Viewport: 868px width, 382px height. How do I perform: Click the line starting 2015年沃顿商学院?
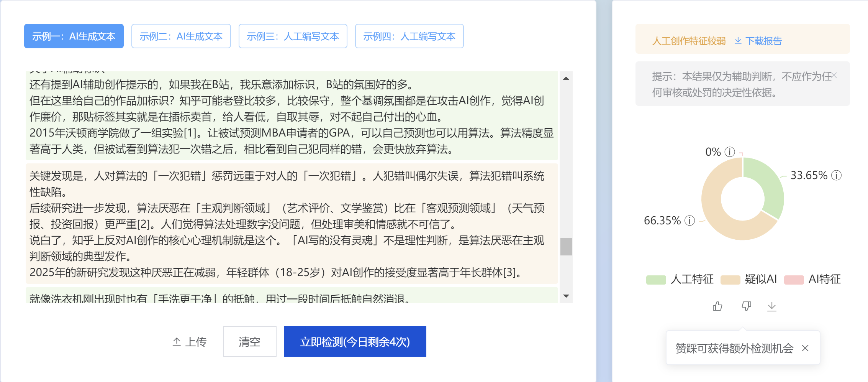point(292,141)
